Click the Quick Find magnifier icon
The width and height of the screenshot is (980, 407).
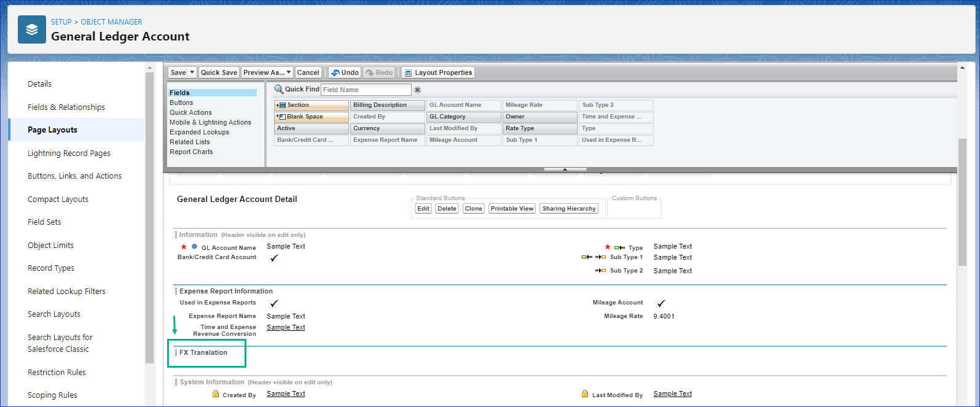pyautogui.click(x=279, y=90)
